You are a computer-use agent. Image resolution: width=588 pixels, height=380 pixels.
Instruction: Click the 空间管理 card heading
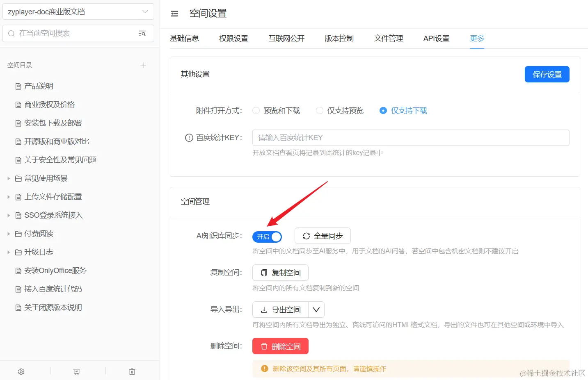195,202
